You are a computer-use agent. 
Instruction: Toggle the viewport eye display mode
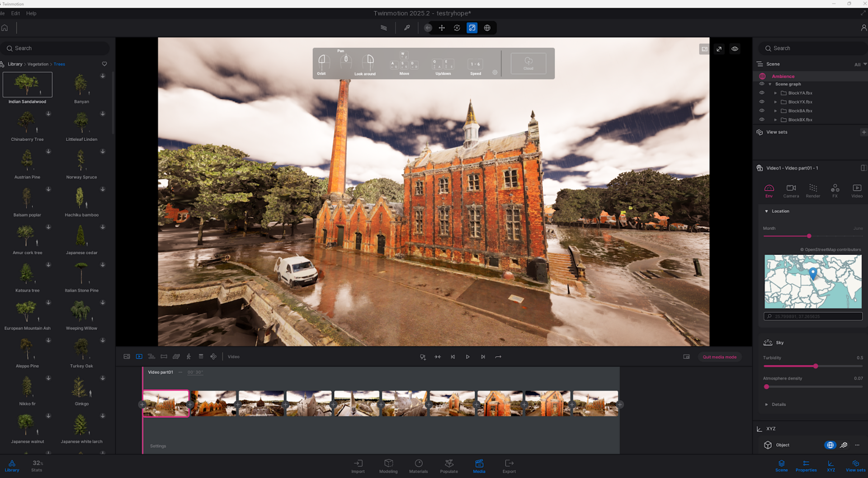pos(735,49)
